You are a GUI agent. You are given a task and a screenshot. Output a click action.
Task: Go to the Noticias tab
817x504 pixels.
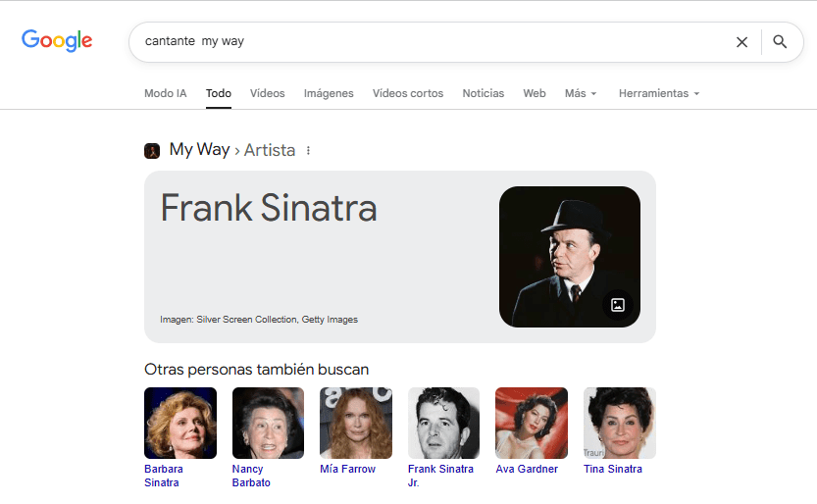(483, 94)
